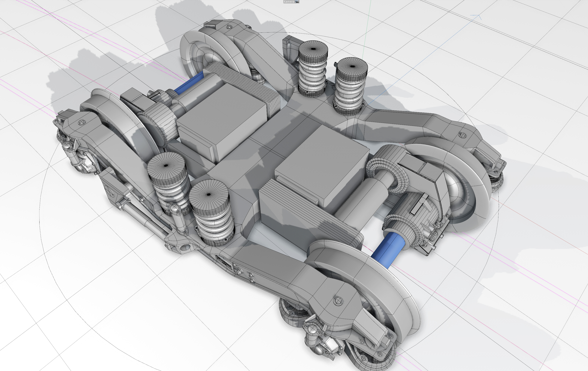Click the Kamera camera icon

[x=297, y=2]
